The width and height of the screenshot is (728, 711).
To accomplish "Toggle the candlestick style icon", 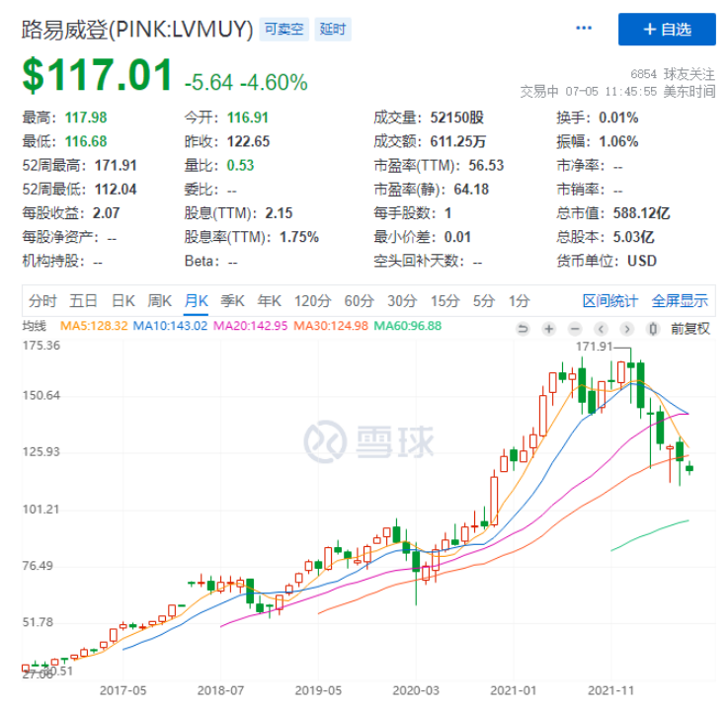I will [x=653, y=329].
